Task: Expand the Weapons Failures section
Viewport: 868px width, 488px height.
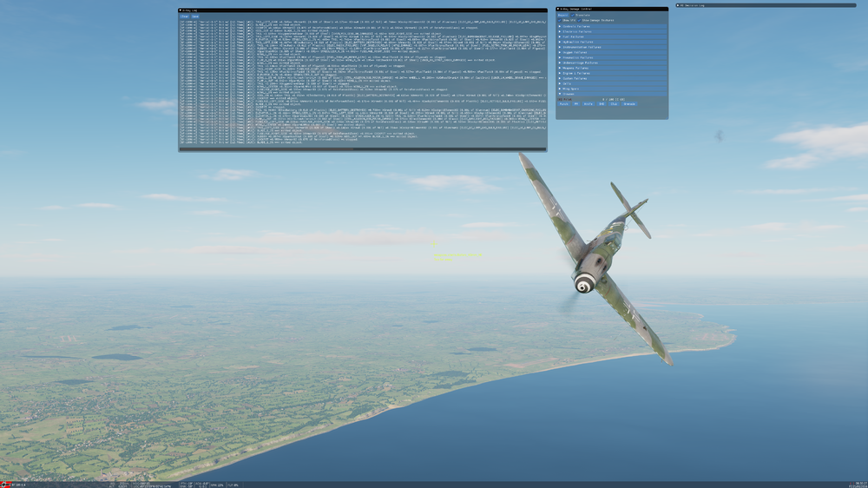Action: point(612,68)
